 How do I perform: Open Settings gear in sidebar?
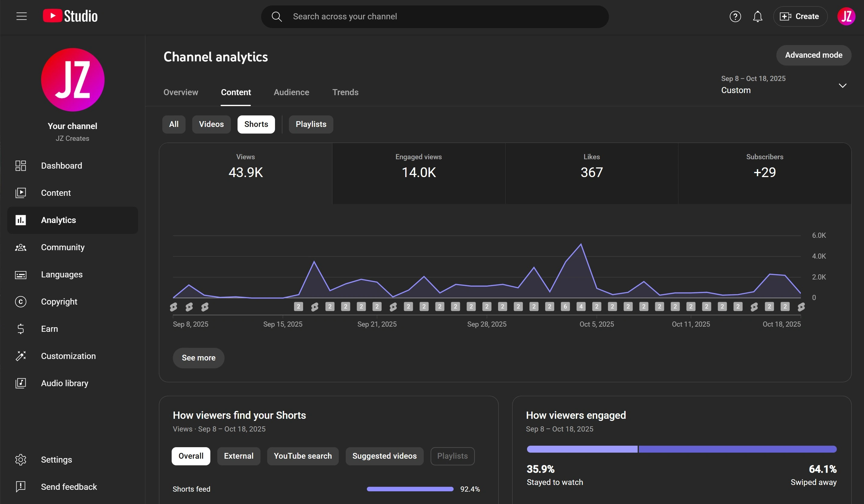tap(56, 460)
